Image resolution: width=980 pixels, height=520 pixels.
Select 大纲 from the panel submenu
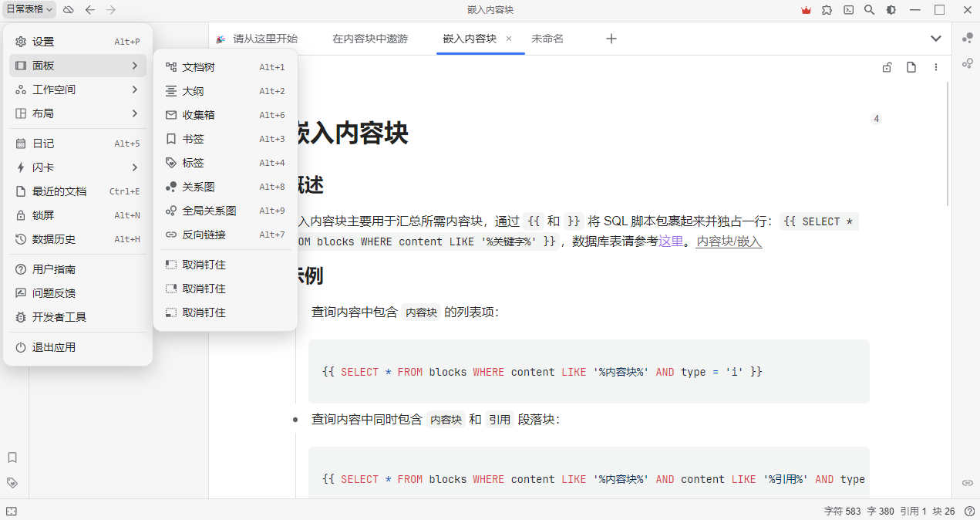[x=193, y=91]
